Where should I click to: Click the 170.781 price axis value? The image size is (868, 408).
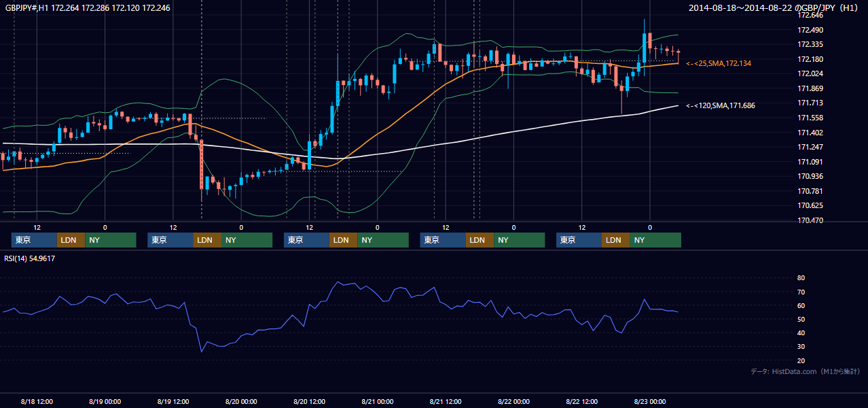tap(811, 191)
